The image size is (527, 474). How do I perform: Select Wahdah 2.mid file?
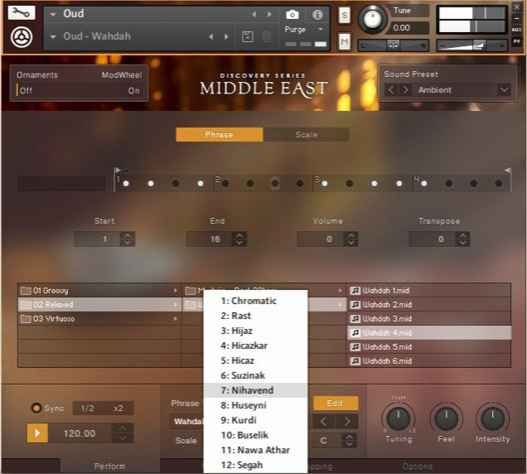(x=429, y=305)
